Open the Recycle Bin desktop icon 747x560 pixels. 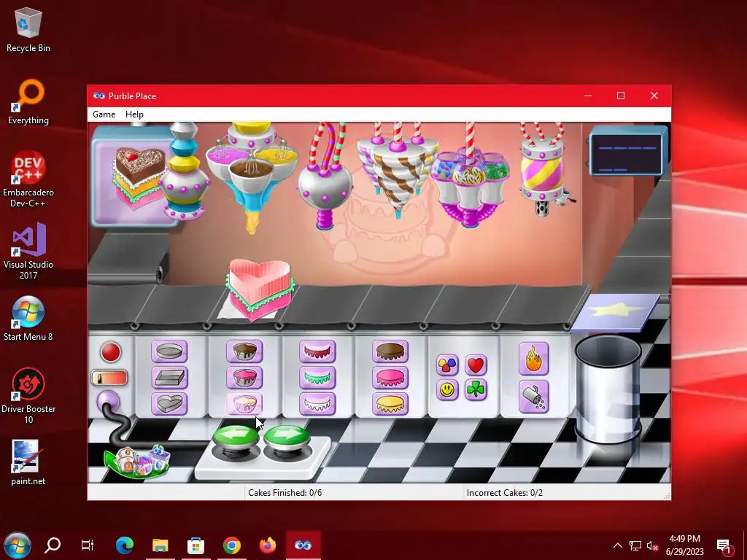(x=28, y=29)
